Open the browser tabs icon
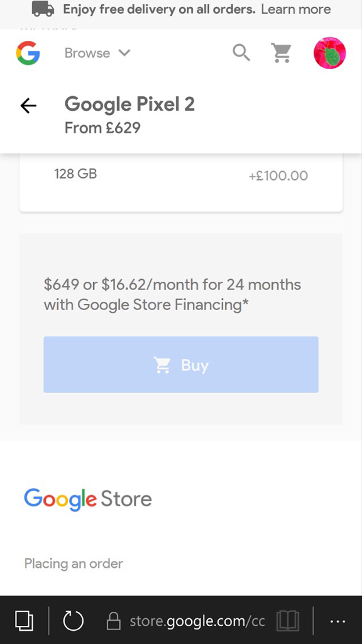 [x=24, y=620]
